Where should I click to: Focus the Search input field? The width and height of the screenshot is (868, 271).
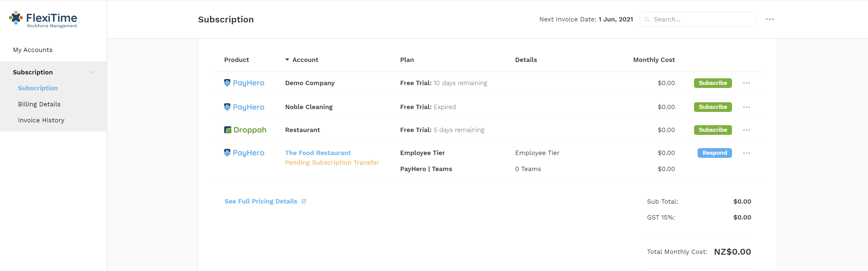point(698,19)
